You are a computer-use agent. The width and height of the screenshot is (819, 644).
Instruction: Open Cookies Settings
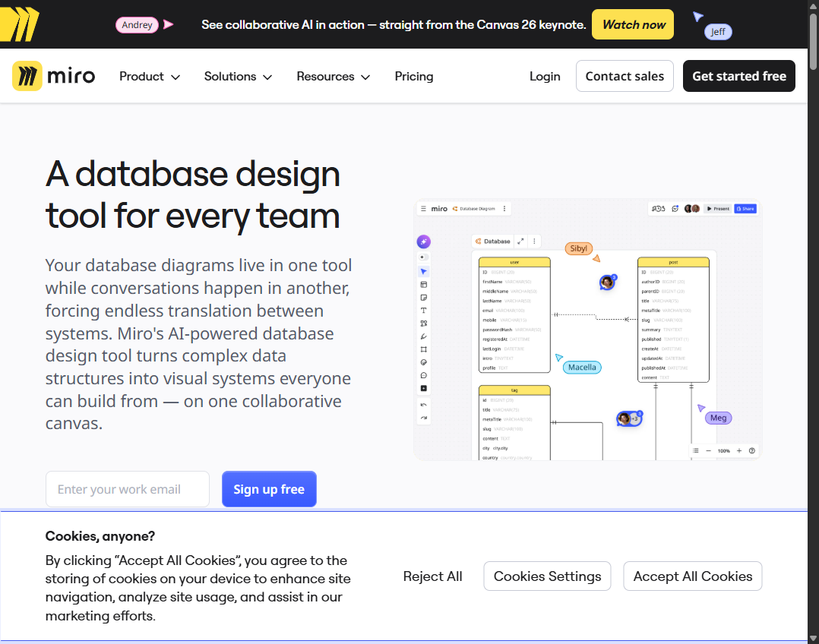tap(547, 576)
